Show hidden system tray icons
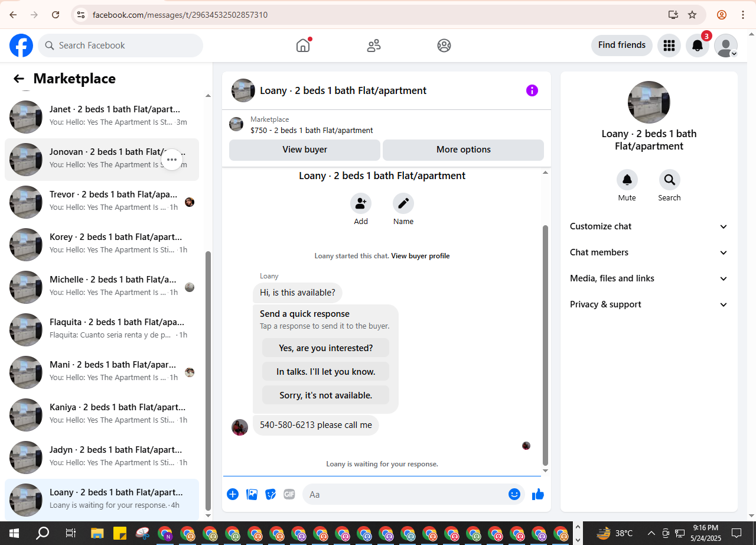756x545 pixels. coord(651,533)
